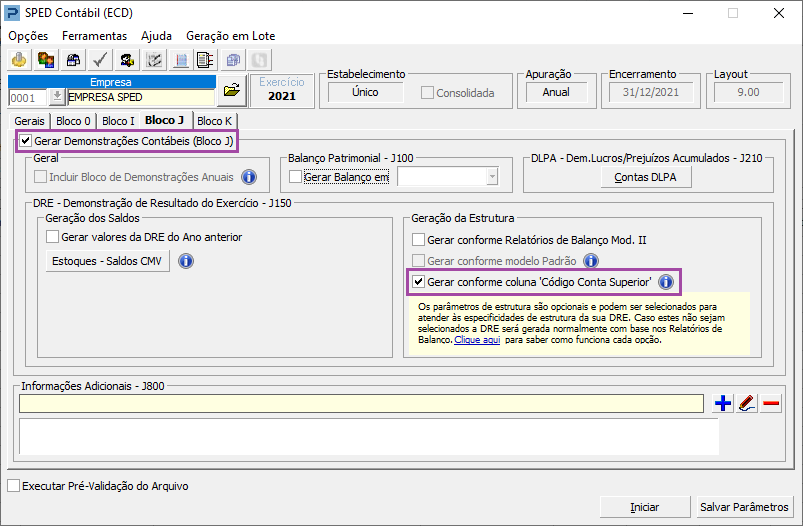The height and width of the screenshot is (526, 803).
Task: Click the company code field 0001
Action: point(29,97)
